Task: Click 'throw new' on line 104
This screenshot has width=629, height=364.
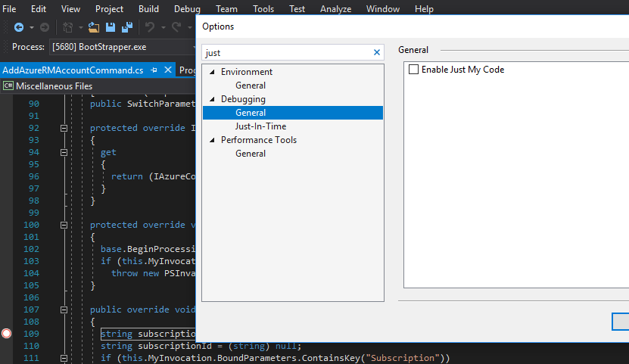Action: click(x=135, y=273)
